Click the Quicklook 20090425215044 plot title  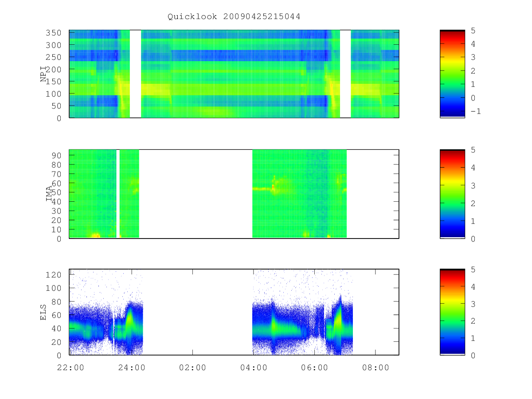pos(234,17)
